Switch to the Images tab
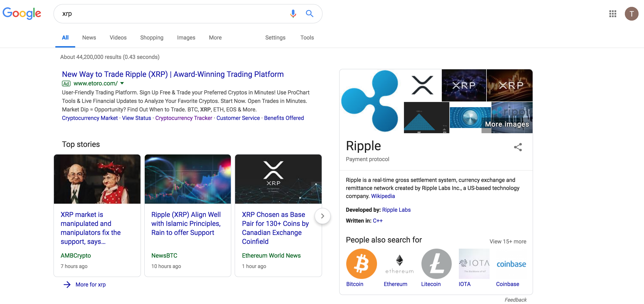 (186, 38)
